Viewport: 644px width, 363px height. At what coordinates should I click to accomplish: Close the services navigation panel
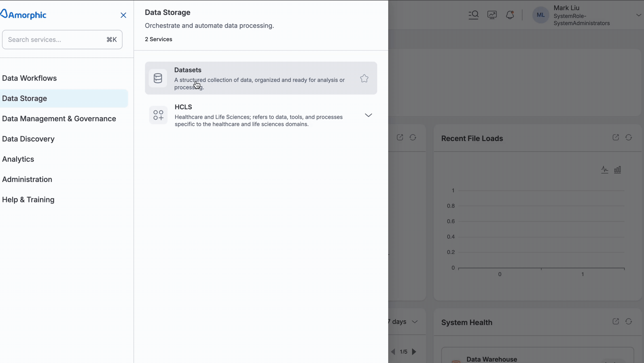click(123, 15)
